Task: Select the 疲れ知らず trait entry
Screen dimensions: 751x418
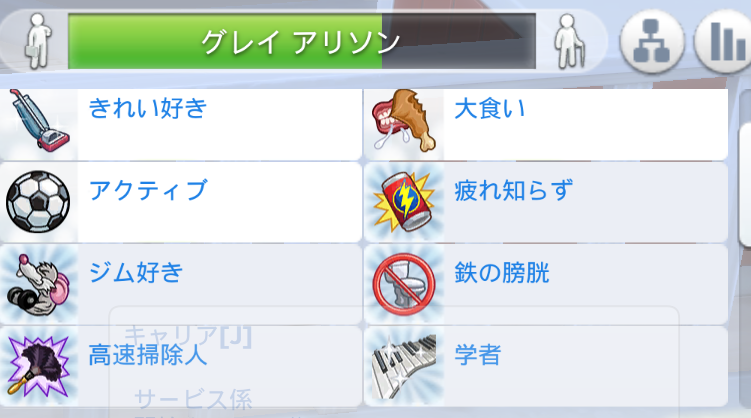Action: [546, 203]
